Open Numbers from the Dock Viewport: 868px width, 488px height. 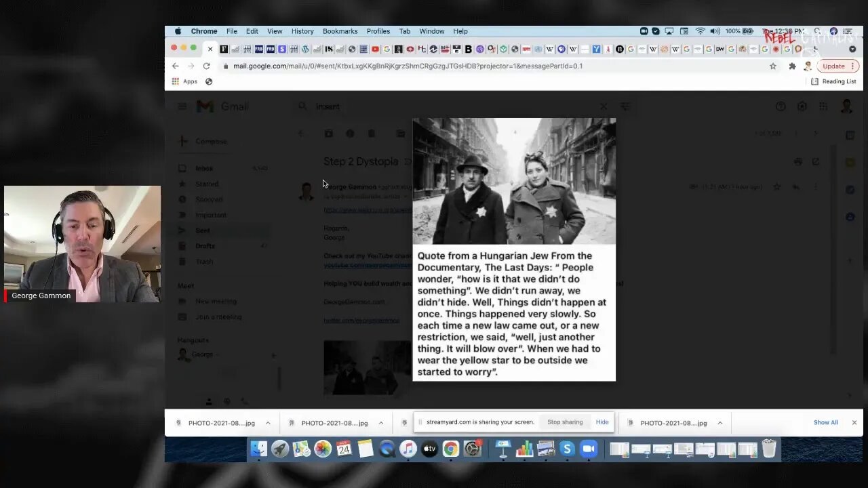click(524, 449)
